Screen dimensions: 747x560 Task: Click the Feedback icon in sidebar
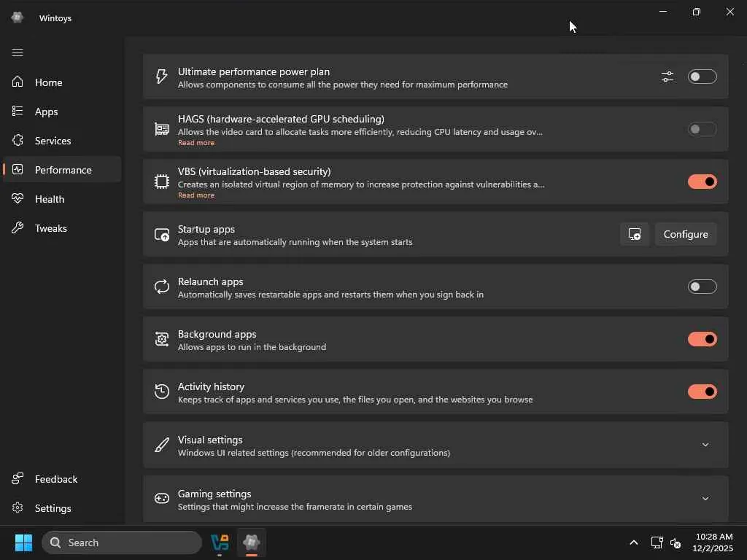pos(18,478)
